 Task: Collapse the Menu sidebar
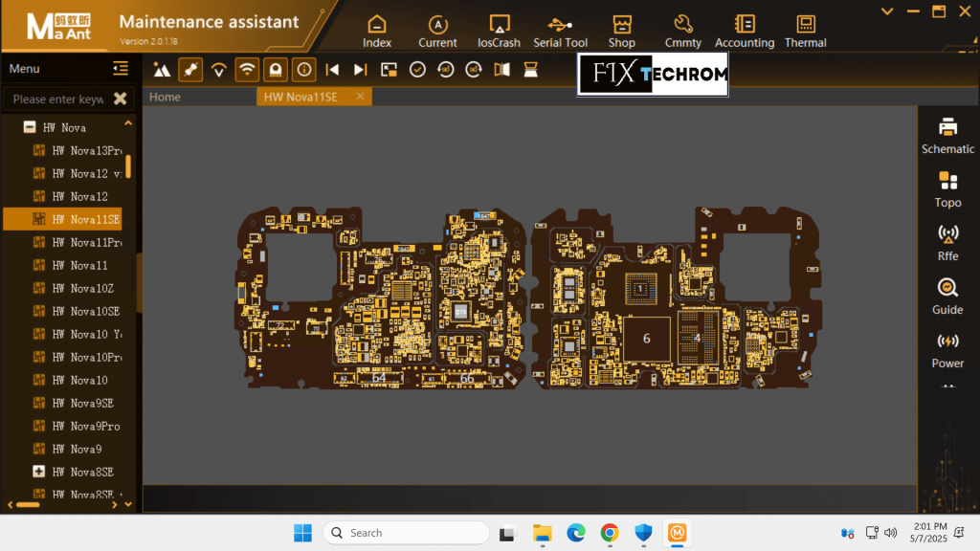point(121,69)
